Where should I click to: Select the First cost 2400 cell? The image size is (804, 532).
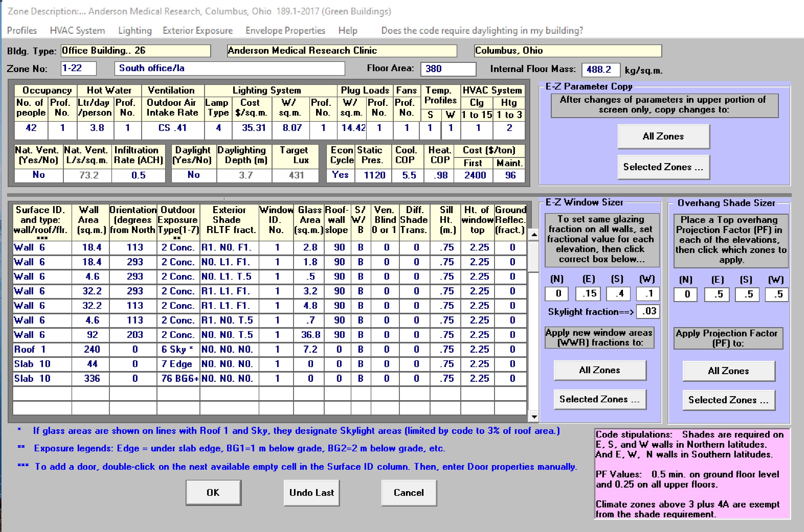tap(474, 175)
